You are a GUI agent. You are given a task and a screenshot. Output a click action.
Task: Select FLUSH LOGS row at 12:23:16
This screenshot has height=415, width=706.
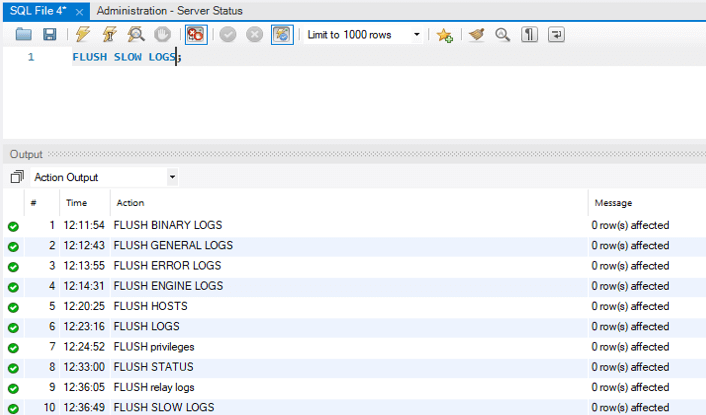coord(355,327)
